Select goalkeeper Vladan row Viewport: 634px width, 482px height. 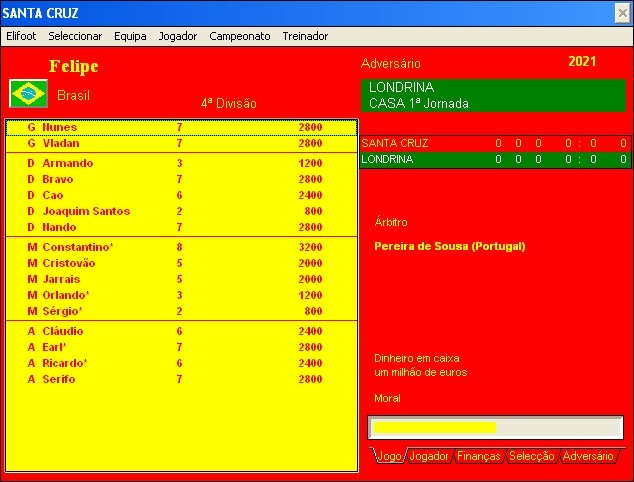click(x=181, y=143)
